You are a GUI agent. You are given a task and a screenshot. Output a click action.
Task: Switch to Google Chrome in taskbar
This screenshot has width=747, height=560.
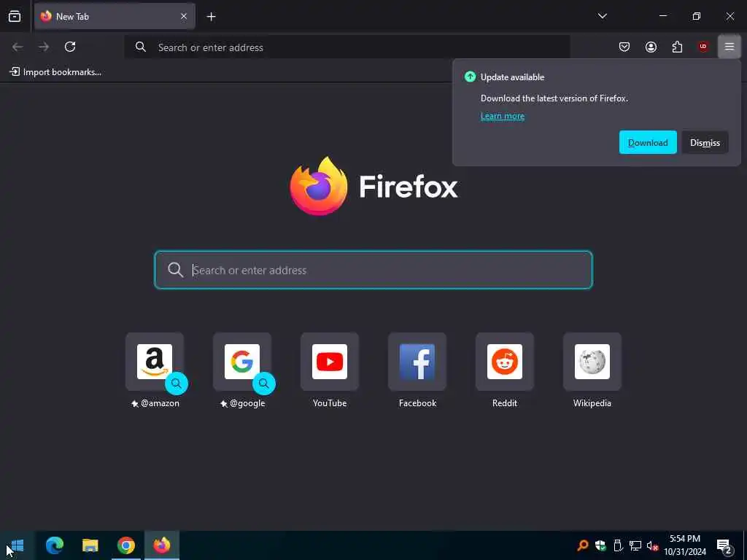coord(126,545)
